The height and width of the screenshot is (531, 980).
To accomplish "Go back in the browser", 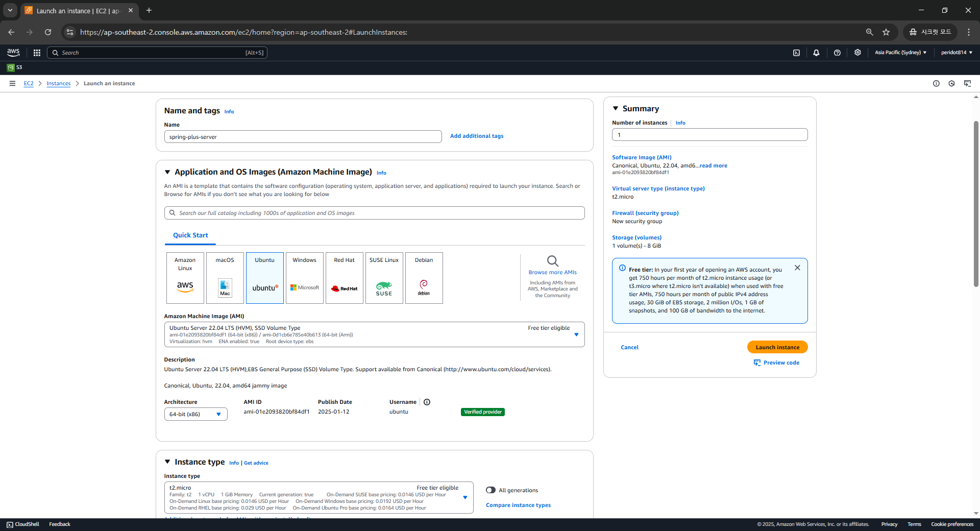I will tap(11, 32).
